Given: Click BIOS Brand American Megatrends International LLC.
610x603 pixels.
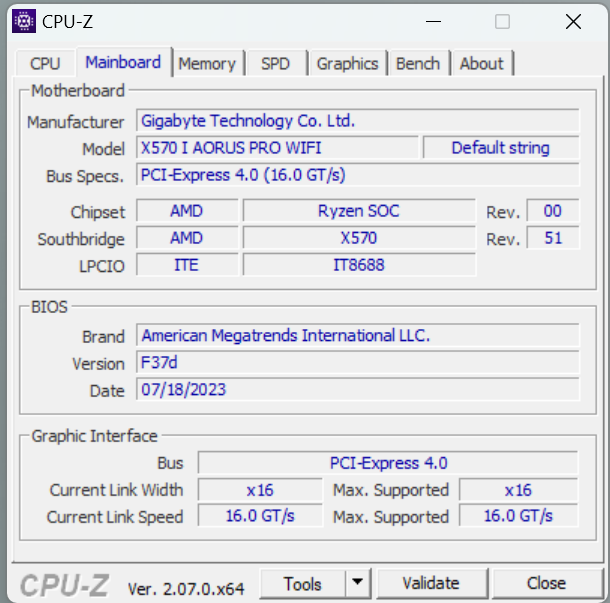Looking at the screenshot, I should tap(358, 335).
